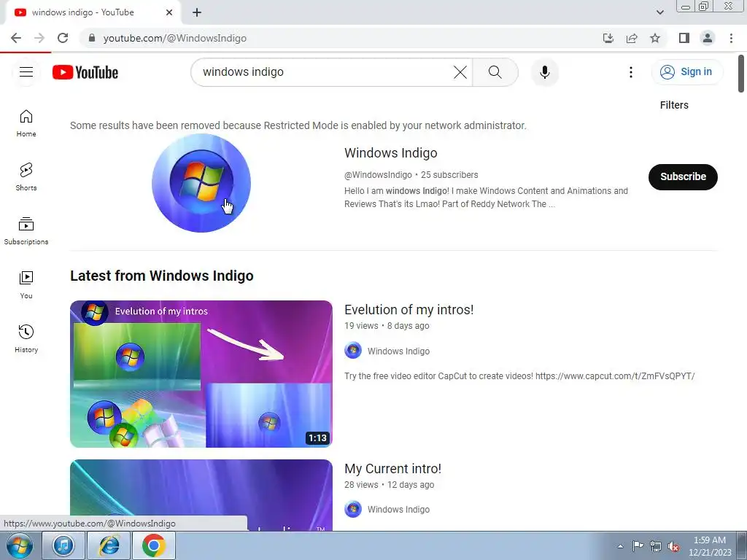Open the YouTube hamburger guide menu
747x560 pixels.
click(x=26, y=72)
